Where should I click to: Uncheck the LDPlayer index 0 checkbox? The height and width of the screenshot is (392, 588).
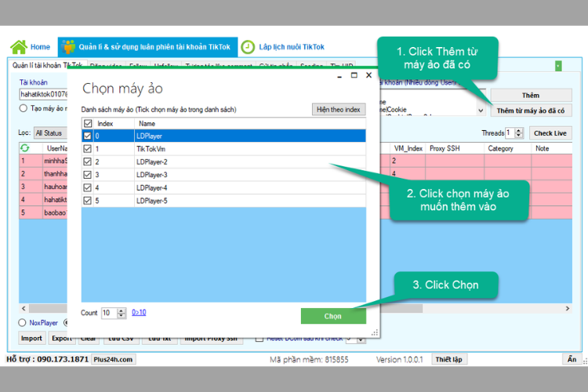87,136
